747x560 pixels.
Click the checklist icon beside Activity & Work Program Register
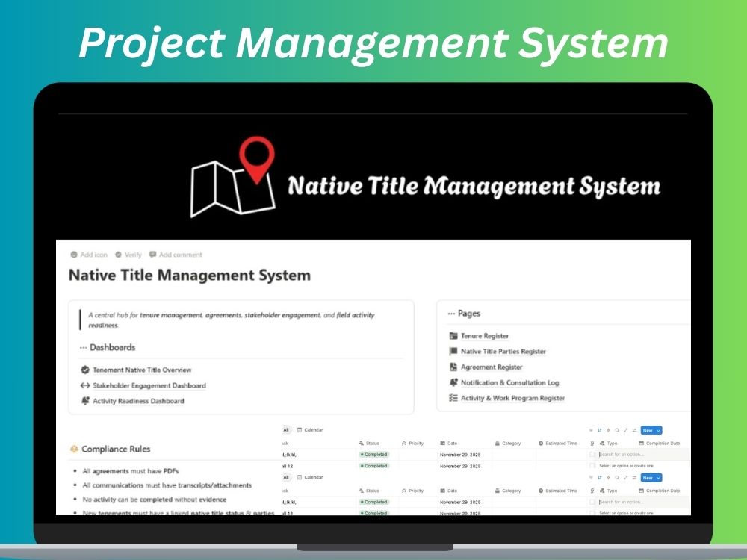[453, 398]
